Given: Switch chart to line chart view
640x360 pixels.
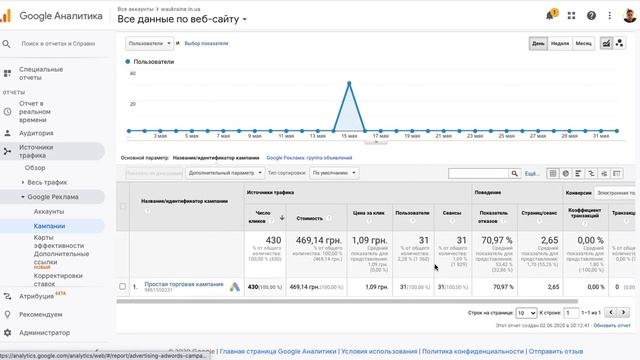Looking at the screenshot, I should [606, 43].
